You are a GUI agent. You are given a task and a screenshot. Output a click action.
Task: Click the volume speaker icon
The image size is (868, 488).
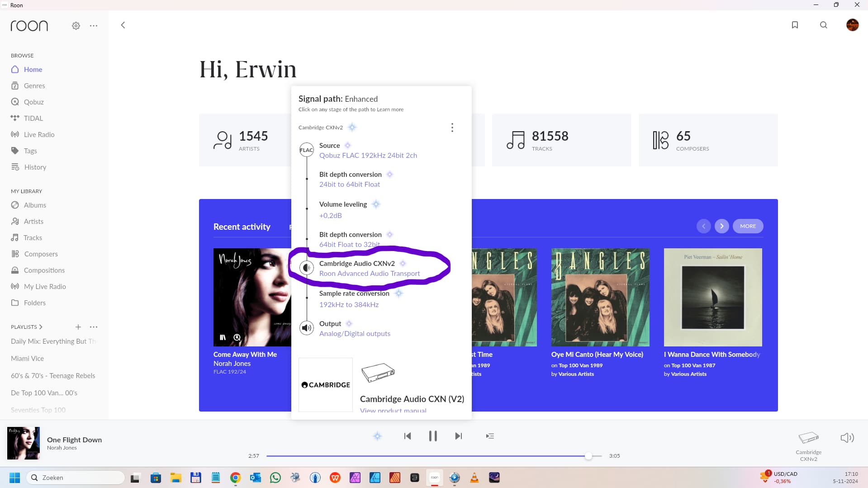click(x=847, y=437)
